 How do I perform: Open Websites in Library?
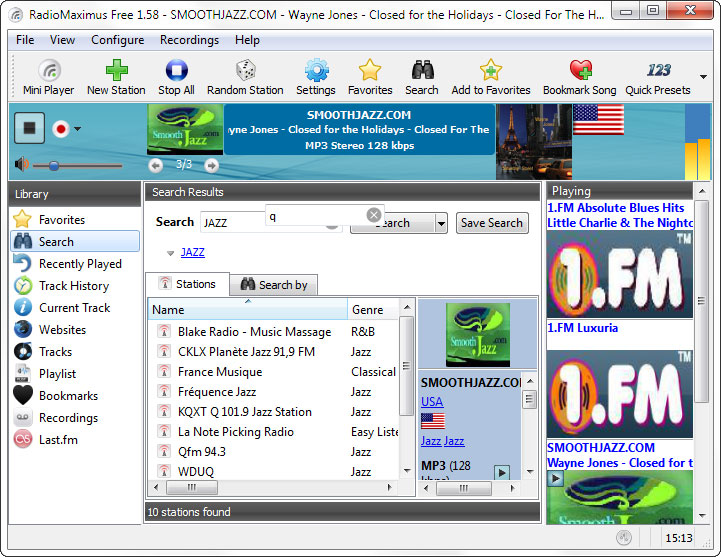[x=75, y=329]
